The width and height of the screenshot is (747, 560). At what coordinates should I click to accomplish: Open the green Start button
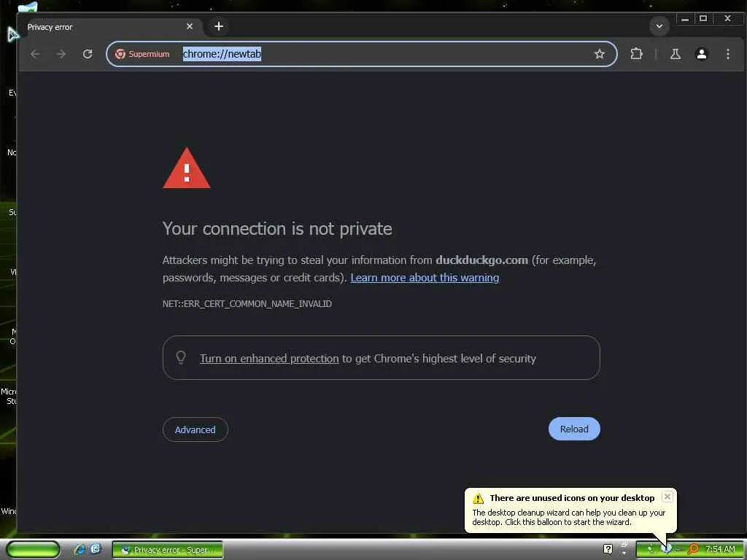point(34,549)
